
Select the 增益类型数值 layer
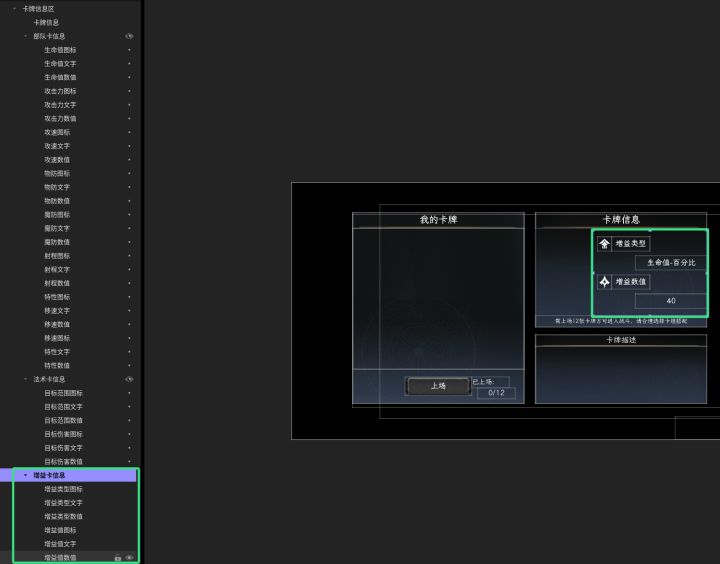tap(63, 516)
